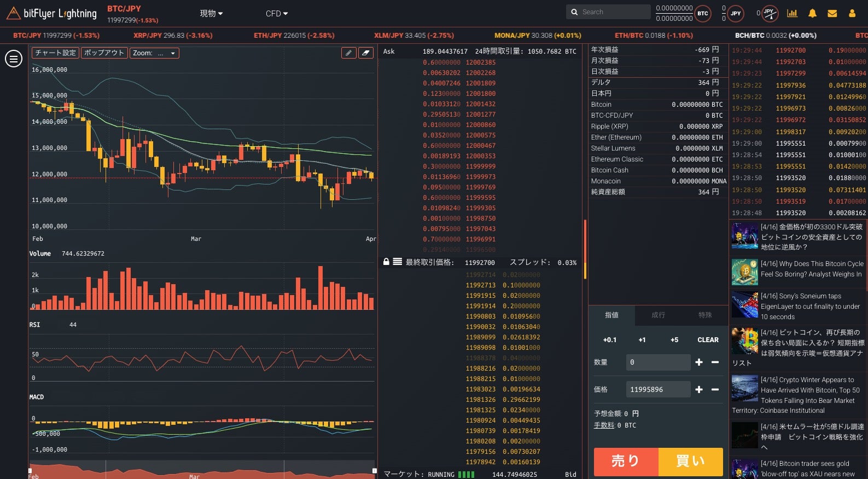
Task: Increase quantity with the 数量 plus icon
Action: [699, 362]
